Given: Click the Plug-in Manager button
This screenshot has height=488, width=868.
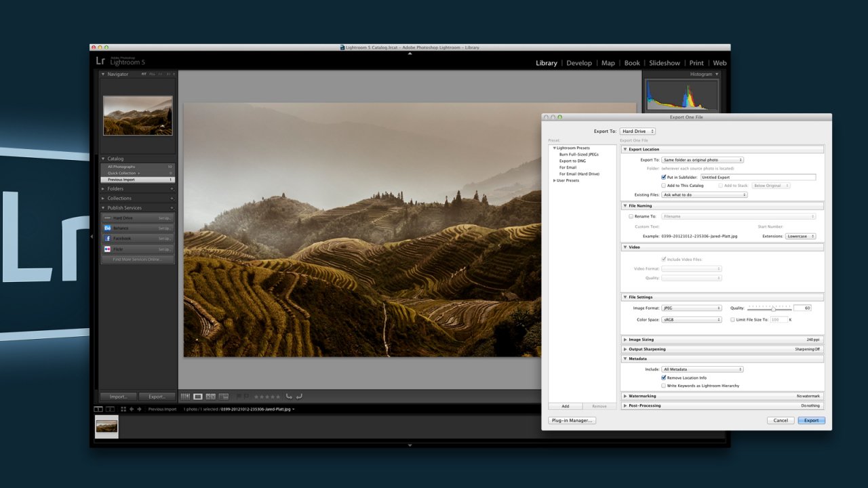Looking at the screenshot, I should click(x=572, y=420).
